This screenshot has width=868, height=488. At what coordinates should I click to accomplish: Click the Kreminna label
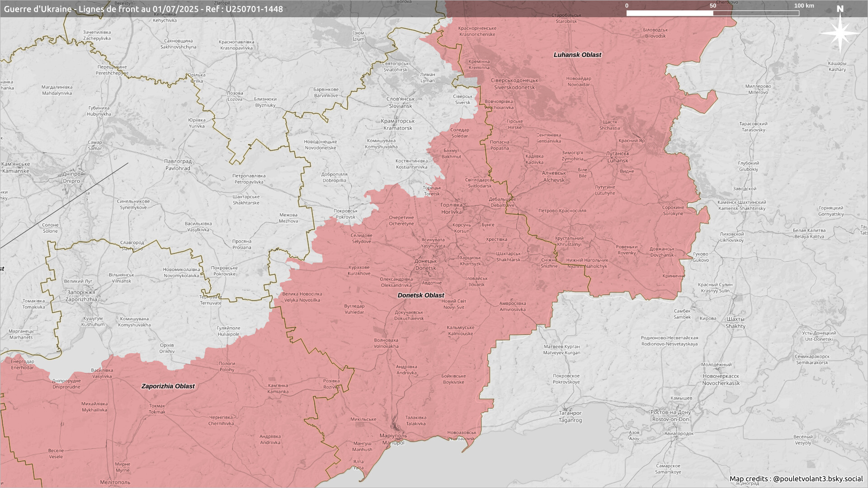[x=479, y=65]
